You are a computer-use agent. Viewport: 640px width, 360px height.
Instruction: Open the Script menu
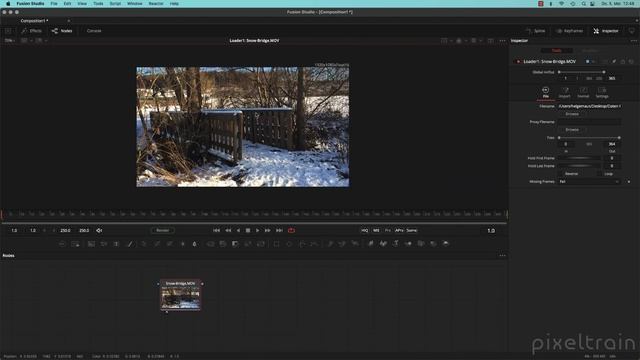tap(115, 4)
